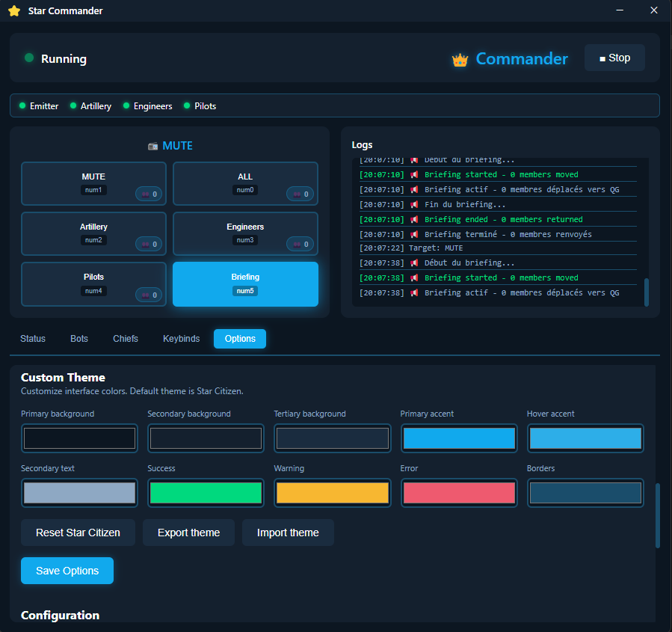This screenshot has height=632, width=672.
Task: Click the Artillery green status indicator
Action: 73,105
